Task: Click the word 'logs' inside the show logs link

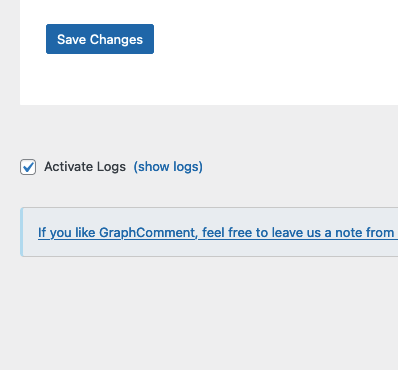Action: (x=186, y=167)
